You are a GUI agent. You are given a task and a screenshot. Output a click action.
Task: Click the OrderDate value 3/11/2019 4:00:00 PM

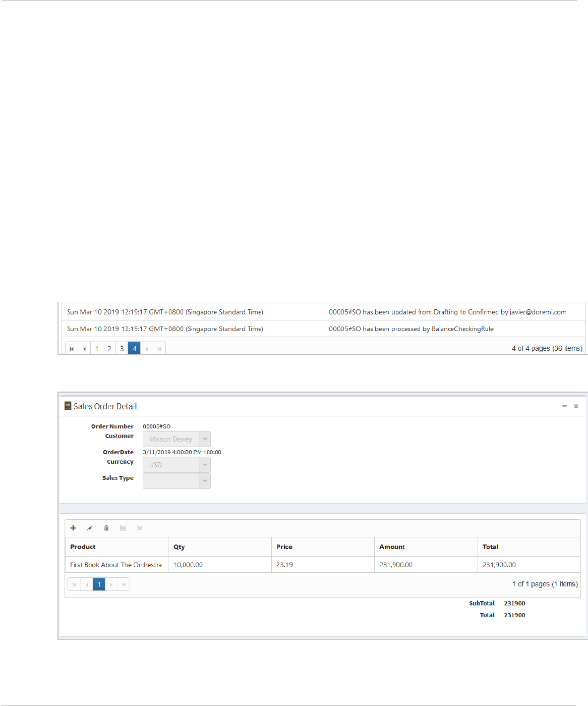tap(182, 452)
